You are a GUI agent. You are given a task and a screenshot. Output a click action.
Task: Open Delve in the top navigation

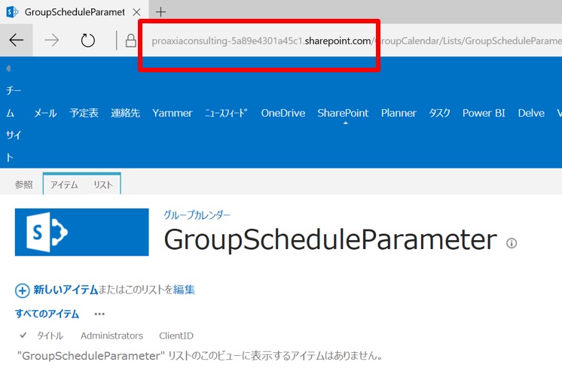click(x=531, y=113)
